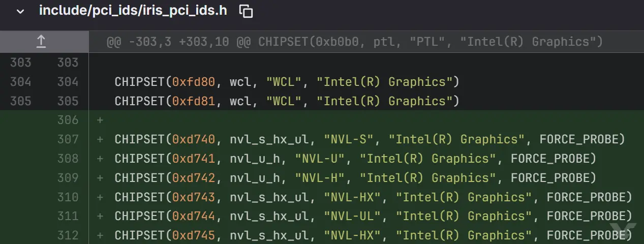Screen dimensions: 644x244
Task: Select line number 311 in the gutter
Action: tap(68, 216)
